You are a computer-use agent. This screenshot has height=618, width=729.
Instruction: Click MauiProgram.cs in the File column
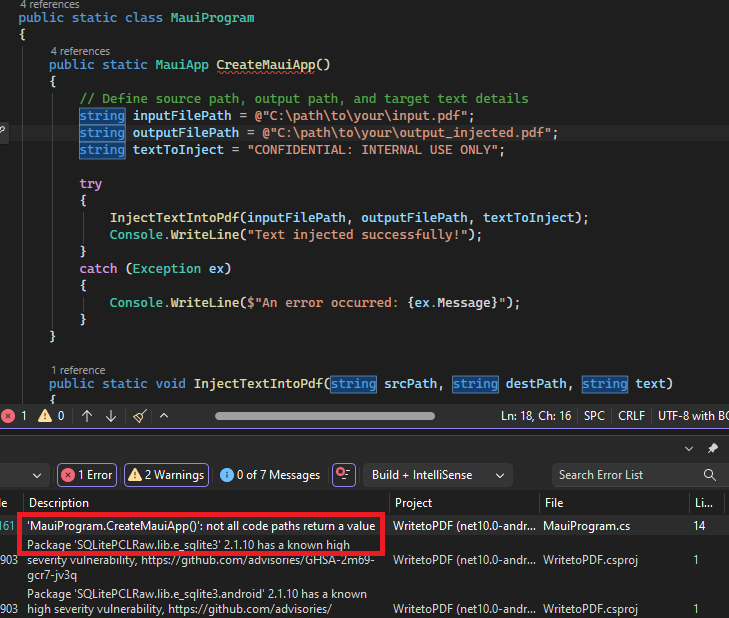586,526
